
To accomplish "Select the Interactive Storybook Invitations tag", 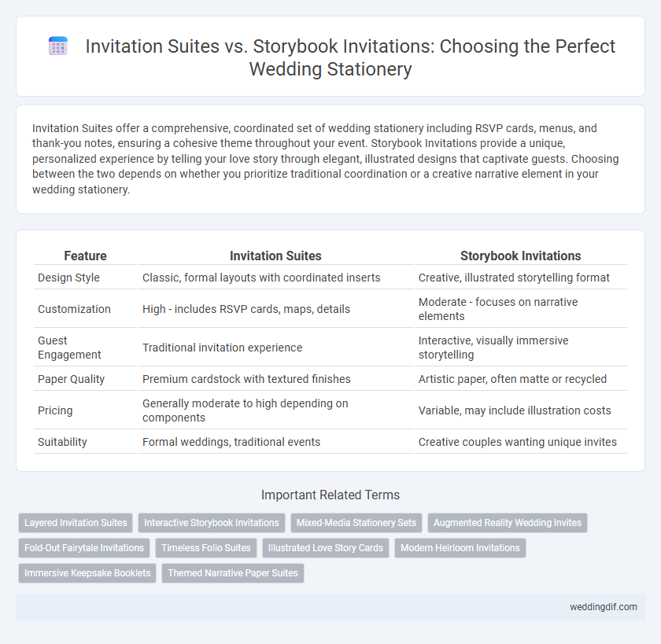I will point(212,523).
